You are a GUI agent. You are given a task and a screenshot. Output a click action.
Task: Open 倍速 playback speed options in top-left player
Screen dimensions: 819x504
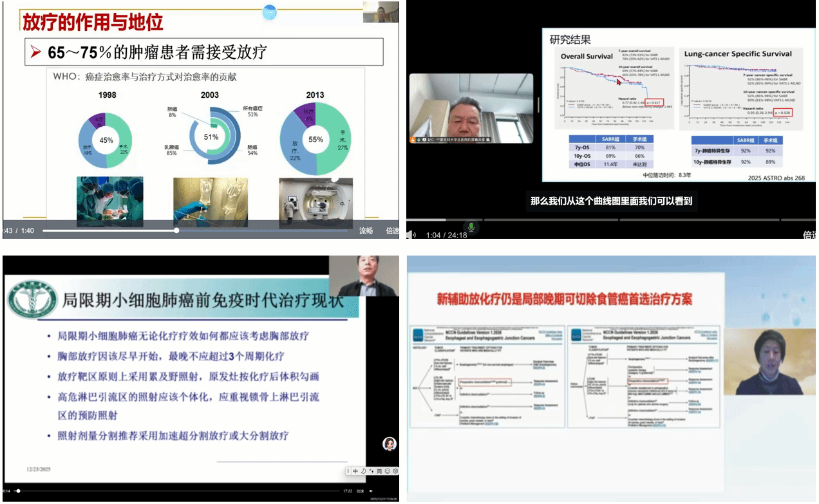[x=394, y=230]
